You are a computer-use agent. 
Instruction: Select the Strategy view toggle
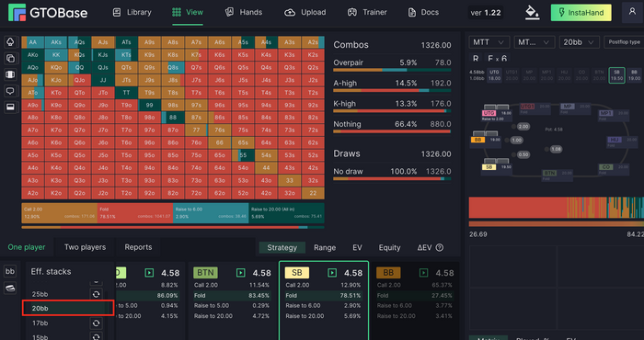282,248
